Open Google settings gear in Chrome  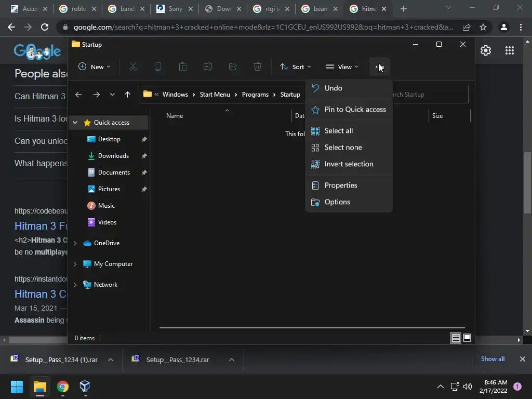click(486, 50)
